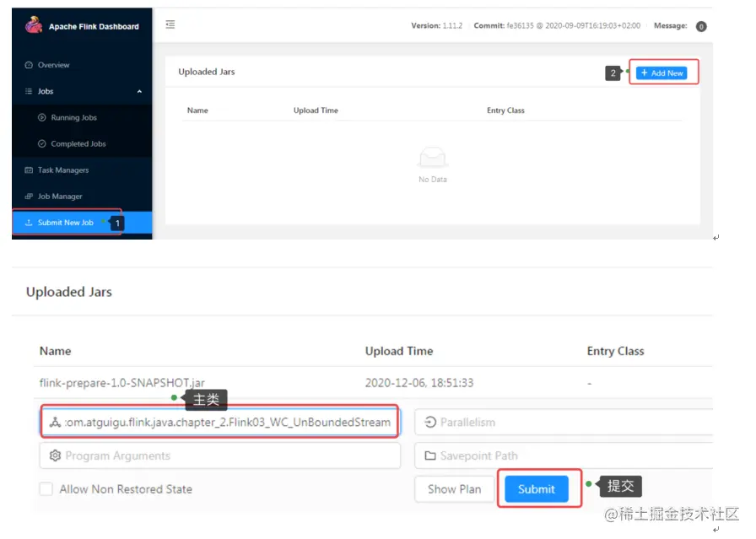Click the Version 1.11.2 text
This screenshot has height=539, width=756.
point(436,25)
